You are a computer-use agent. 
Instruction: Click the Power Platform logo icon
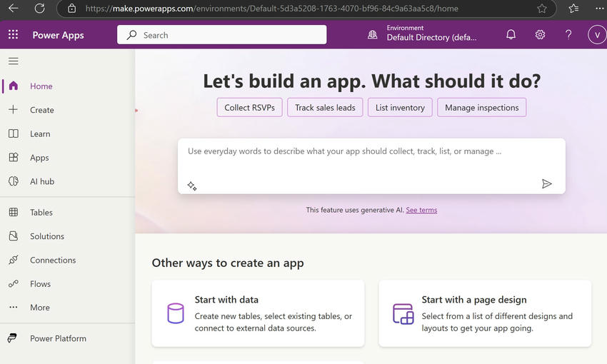pyautogui.click(x=12, y=338)
